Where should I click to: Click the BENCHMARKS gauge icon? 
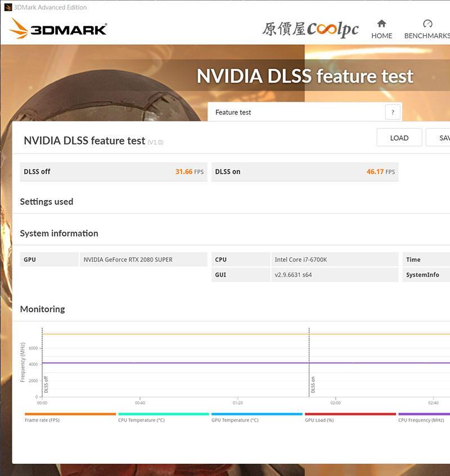coord(427,24)
